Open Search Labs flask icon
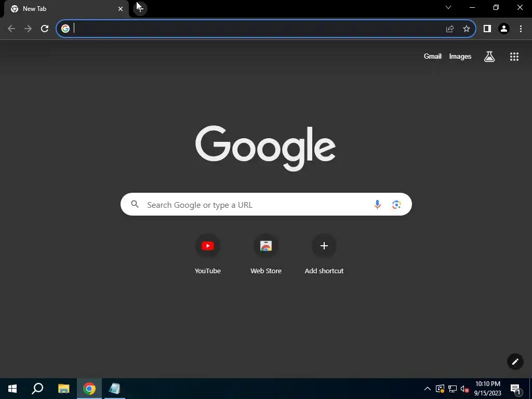 (489, 56)
